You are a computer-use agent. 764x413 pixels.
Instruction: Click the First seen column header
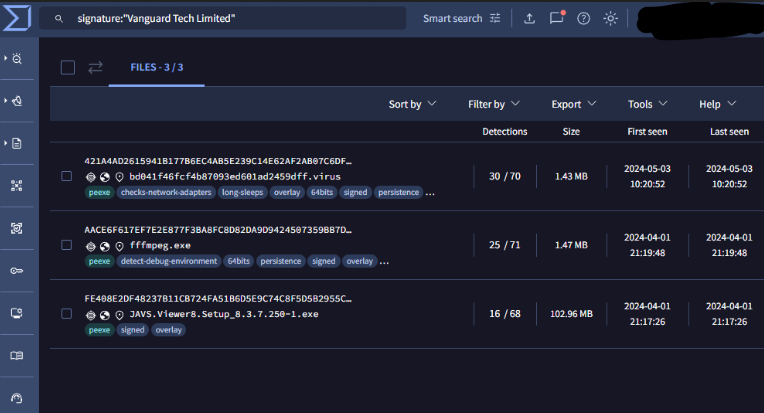pos(647,131)
